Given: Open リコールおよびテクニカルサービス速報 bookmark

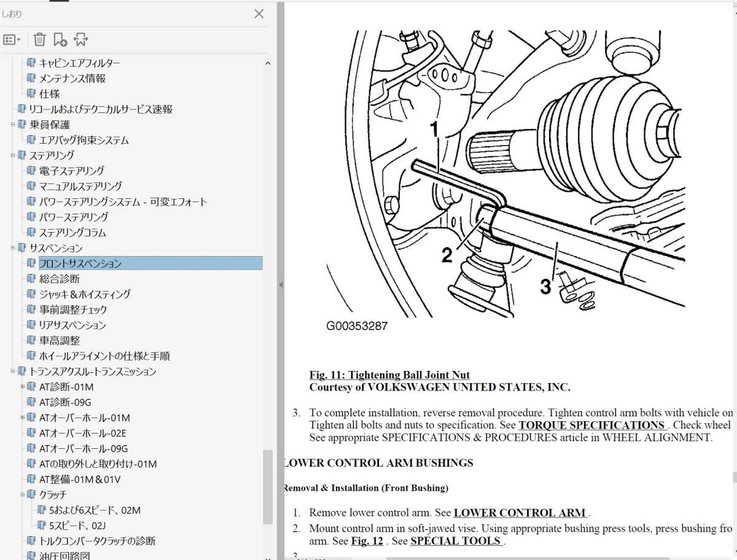Looking at the screenshot, I should coord(101,109).
